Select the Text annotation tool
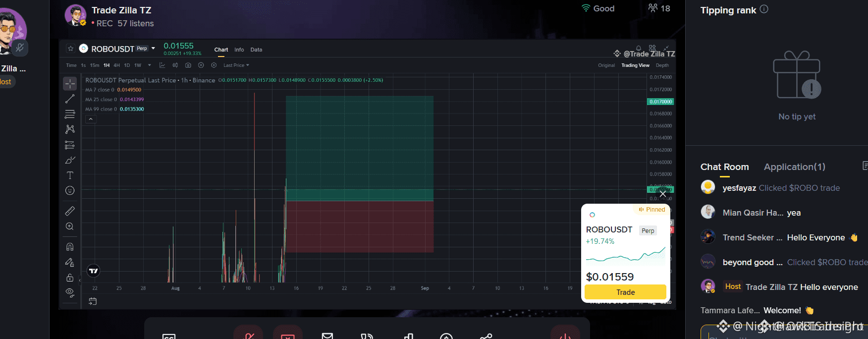The image size is (868, 339). pos(70,175)
